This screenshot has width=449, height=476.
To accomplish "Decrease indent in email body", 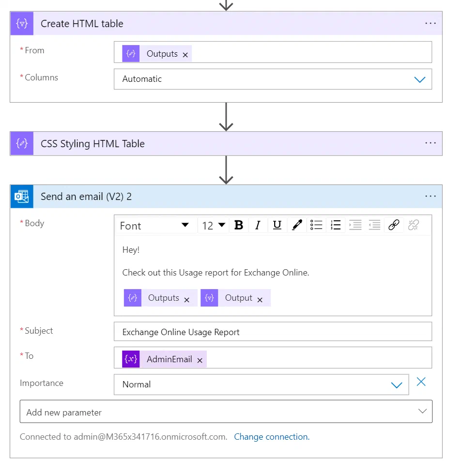I will click(374, 225).
